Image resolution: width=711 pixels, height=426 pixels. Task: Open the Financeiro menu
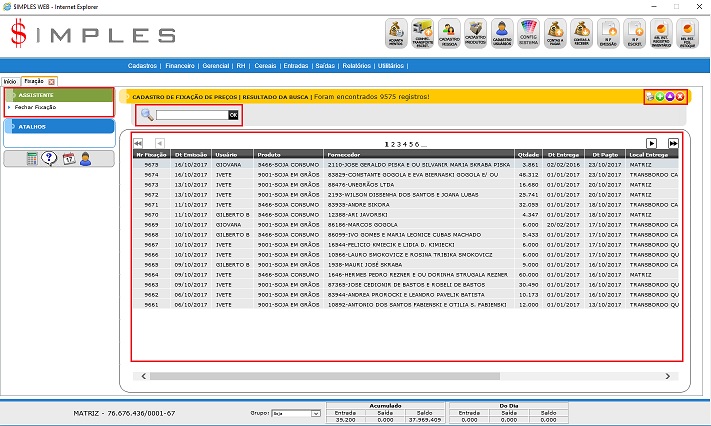pyautogui.click(x=180, y=65)
